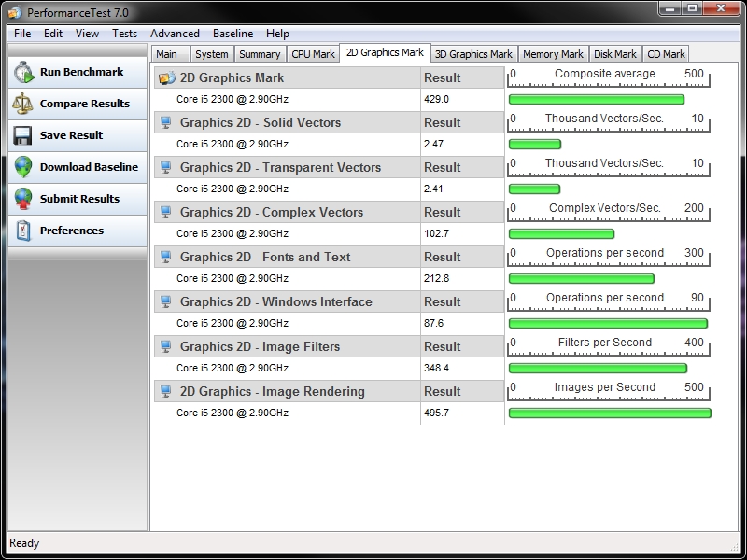Click the Preferences clipboard icon
Screen dimensions: 747x560
pyautogui.click(x=22, y=231)
